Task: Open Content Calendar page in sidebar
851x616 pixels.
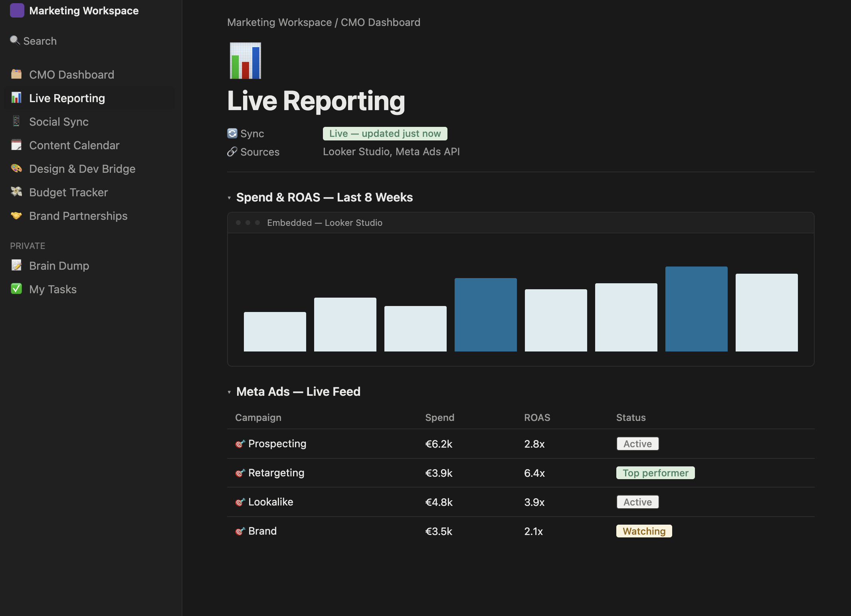Action: click(x=89, y=145)
